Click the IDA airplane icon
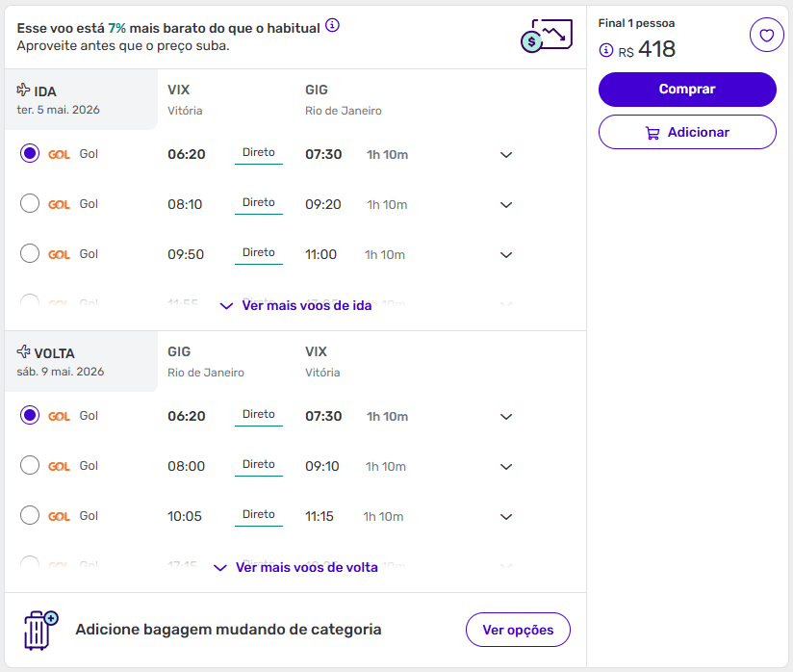 [x=24, y=90]
